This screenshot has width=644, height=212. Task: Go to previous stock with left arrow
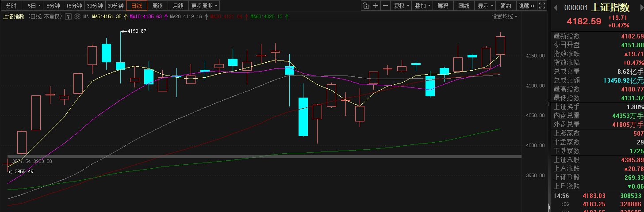coord(556,8)
